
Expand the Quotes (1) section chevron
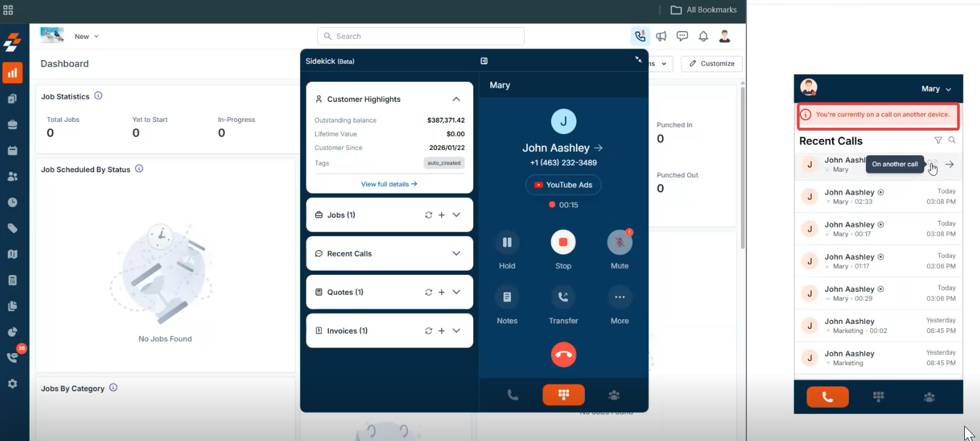[456, 292]
